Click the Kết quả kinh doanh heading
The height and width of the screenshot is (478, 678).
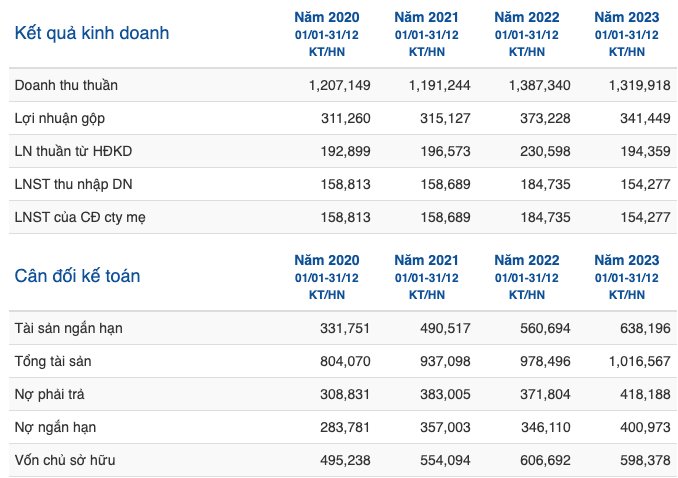(x=92, y=33)
